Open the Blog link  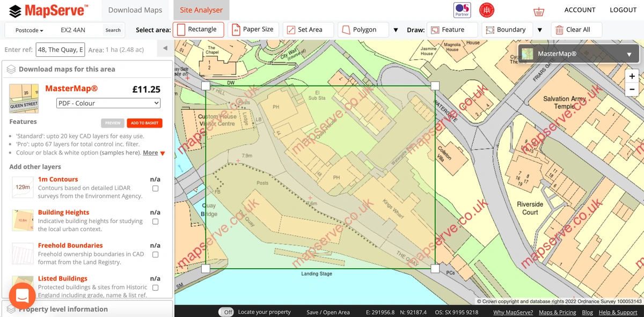(x=588, y=312)
